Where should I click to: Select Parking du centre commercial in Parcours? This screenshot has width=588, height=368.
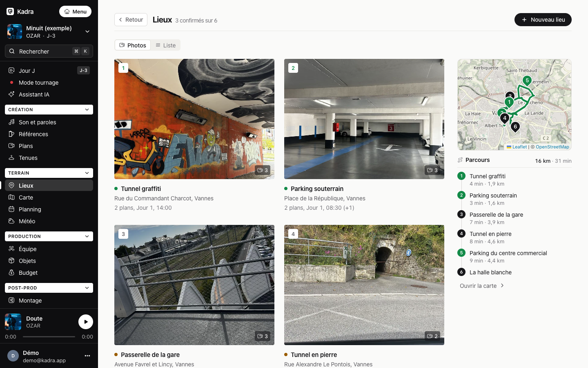pos(514,256)
